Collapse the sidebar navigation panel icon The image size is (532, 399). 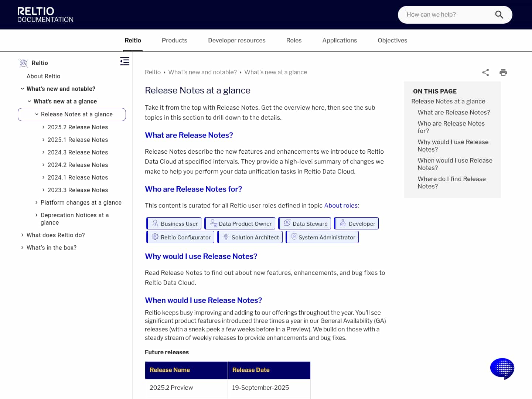pos(125,61)
